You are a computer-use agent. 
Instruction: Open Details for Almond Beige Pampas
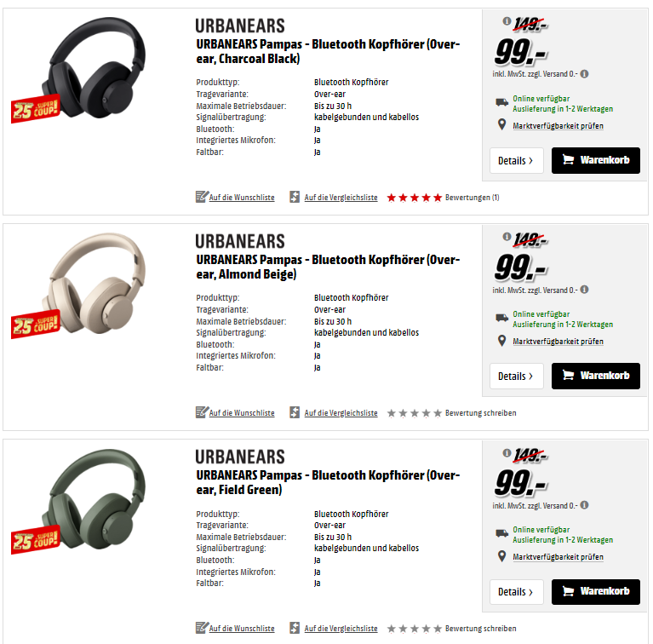point(517,377)
